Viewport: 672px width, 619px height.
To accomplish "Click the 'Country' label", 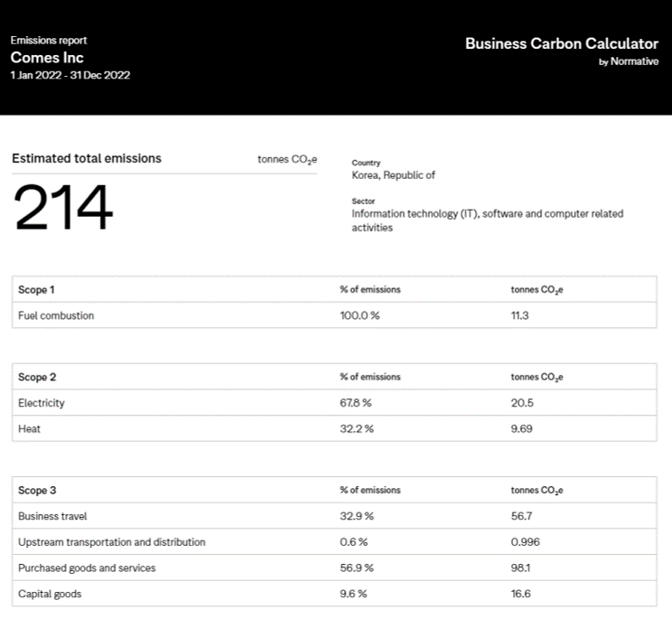I will pos(366,163).
